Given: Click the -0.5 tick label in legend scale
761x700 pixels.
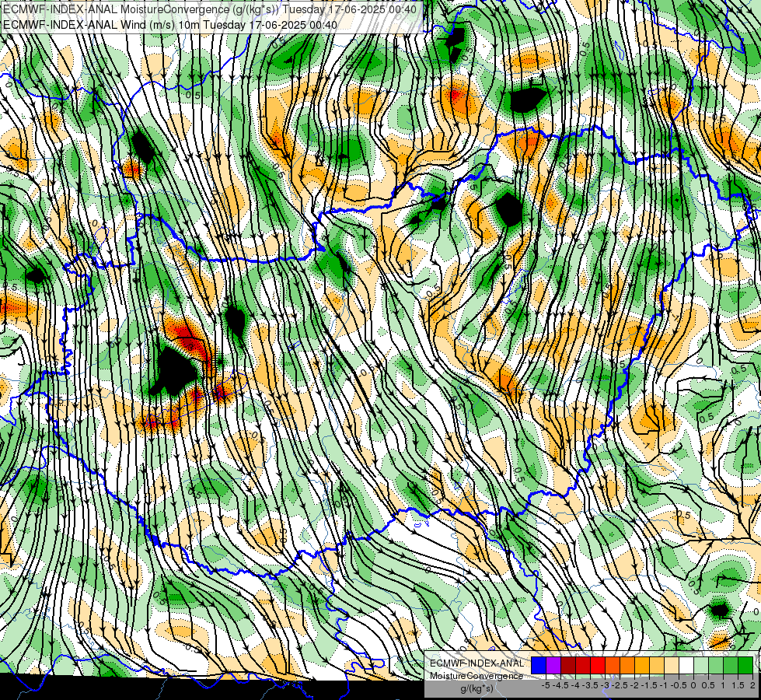Looking at the screenshot, I should pos(679,685).
